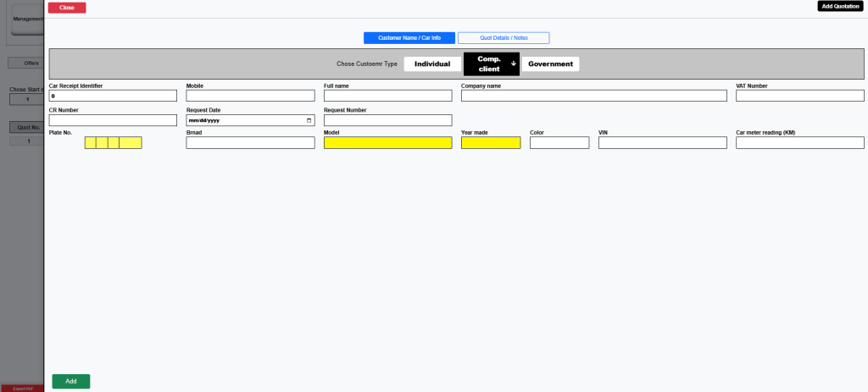The height and width of the screenshot is (392, 868).
Task: Select the Individual customer type
Action: pyautogui.click(x=432, y=64)
